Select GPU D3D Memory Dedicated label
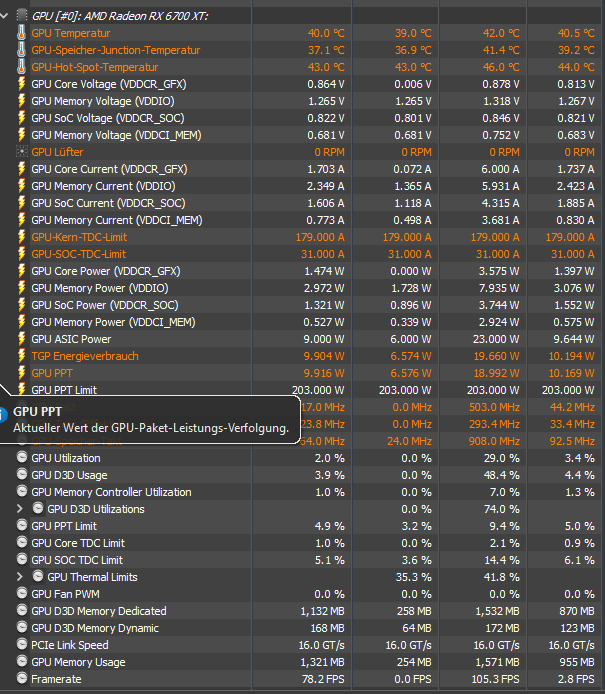The width and height of the screenshot is (605, 694). coord(99,611)
